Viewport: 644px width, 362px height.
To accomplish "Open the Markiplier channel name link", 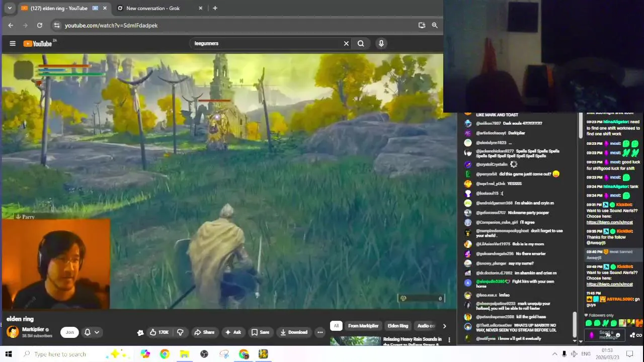I will [33, 329].
